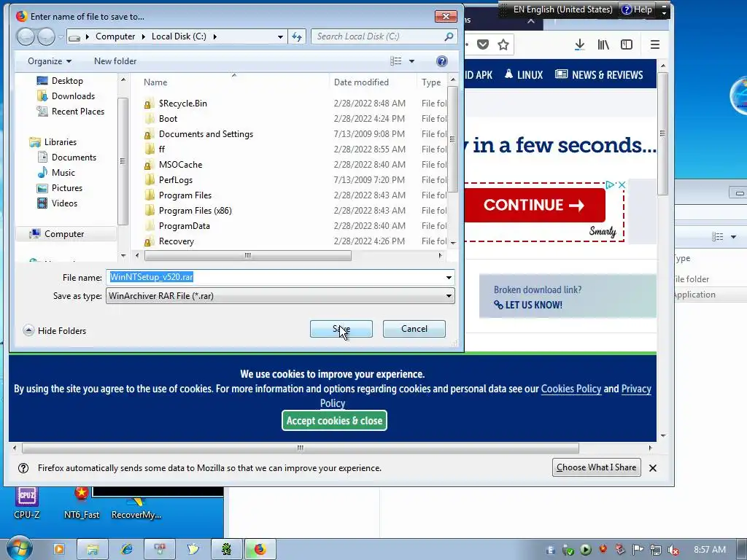Open Firefox library icon

pos(603,44)
